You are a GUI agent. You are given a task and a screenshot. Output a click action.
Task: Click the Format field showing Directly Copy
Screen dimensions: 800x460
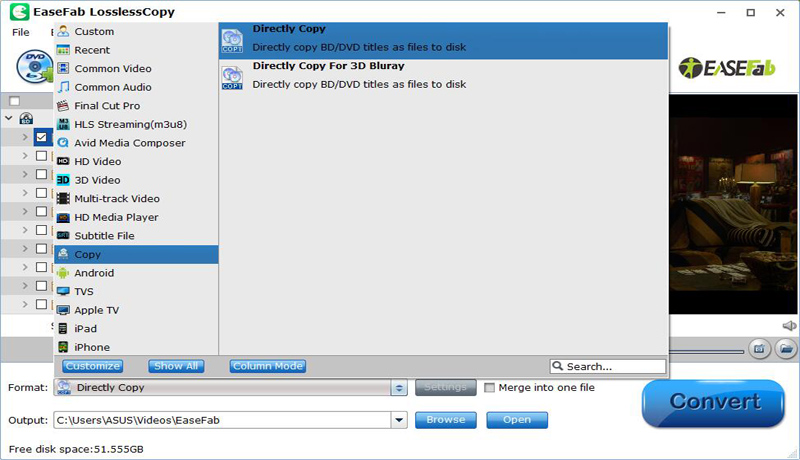pos(222,388)
